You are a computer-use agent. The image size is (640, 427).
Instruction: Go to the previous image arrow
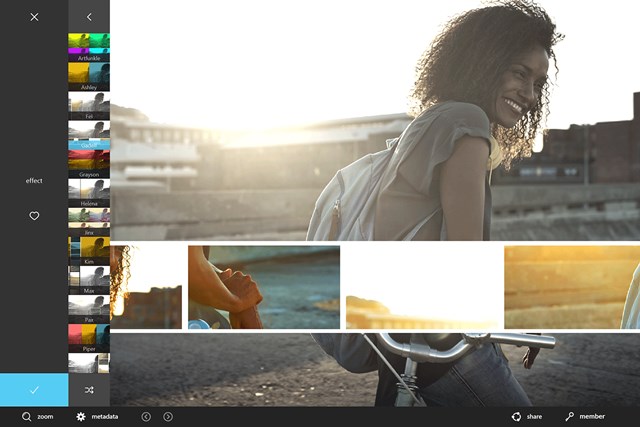tap(146, 416)
